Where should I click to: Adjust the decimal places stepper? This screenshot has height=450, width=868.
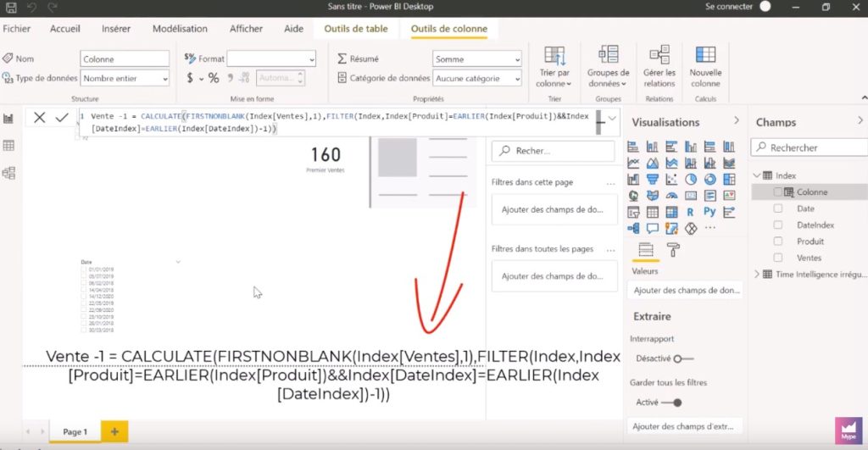tap(301, 78)
